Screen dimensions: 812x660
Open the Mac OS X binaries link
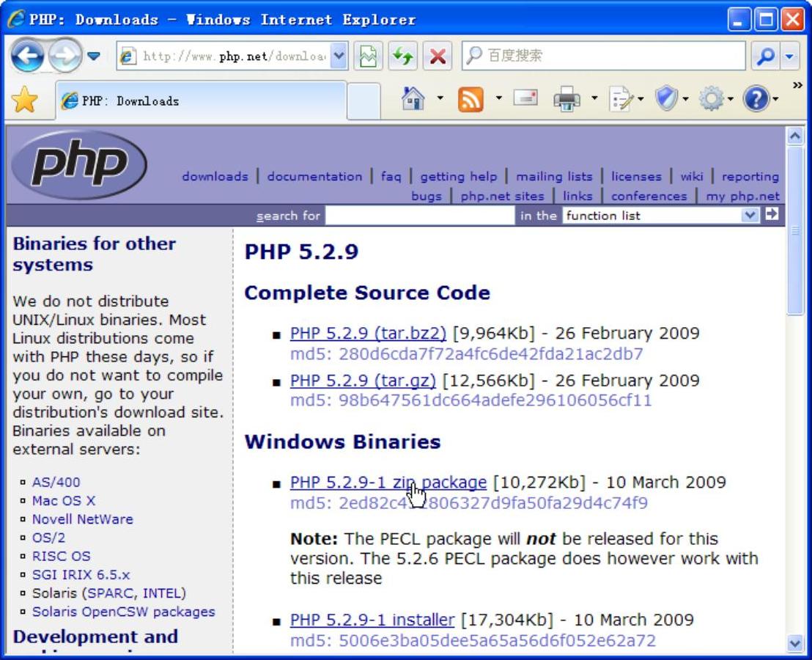(64, 501)
